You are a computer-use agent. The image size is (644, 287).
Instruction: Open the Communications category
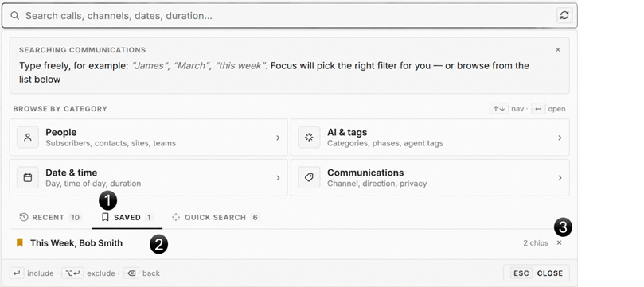click(x=430, y=177)
